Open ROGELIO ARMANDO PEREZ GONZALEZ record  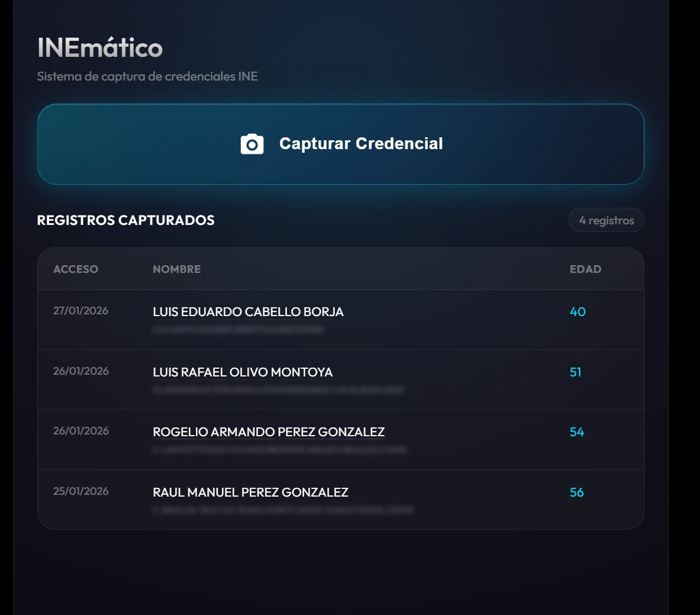click(269, 432)
